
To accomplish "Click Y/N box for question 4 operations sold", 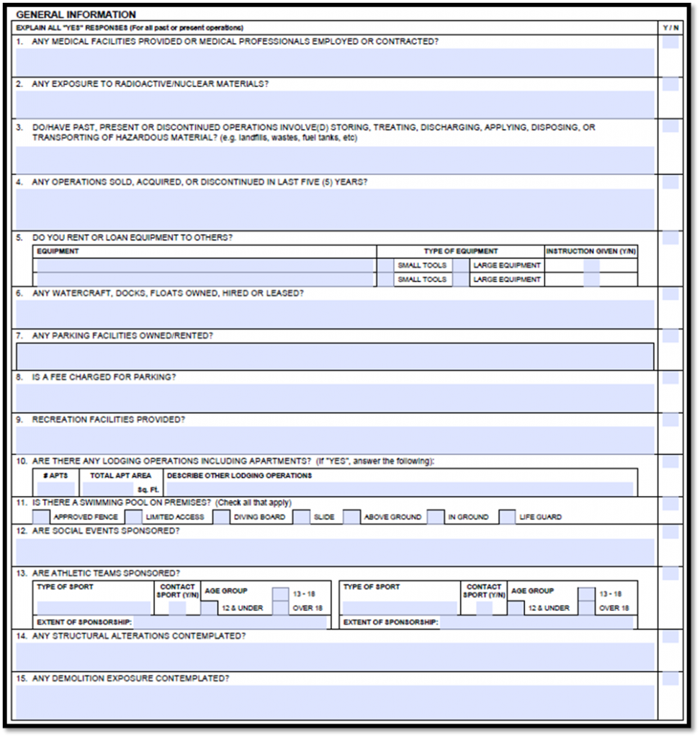I will tap(670, 182).
